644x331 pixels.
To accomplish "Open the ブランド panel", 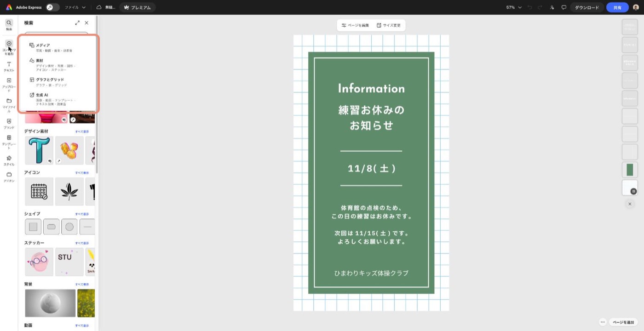I will point(9,124).
